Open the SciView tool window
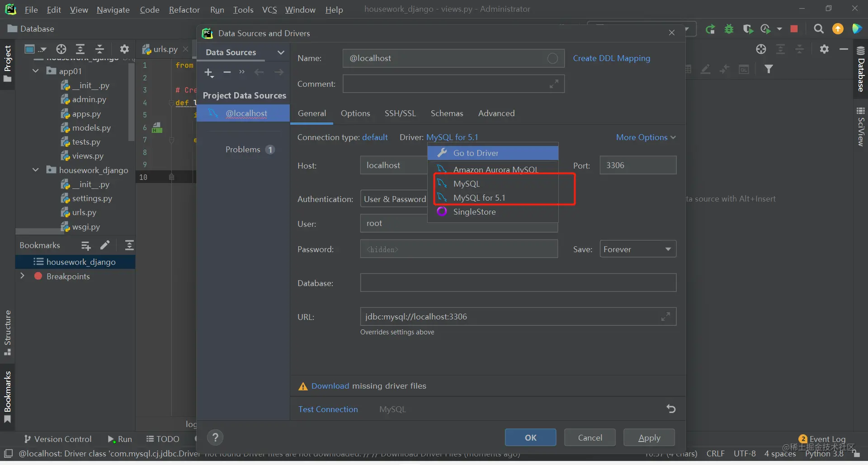868x465 pixels. click(x=860, y=127)
